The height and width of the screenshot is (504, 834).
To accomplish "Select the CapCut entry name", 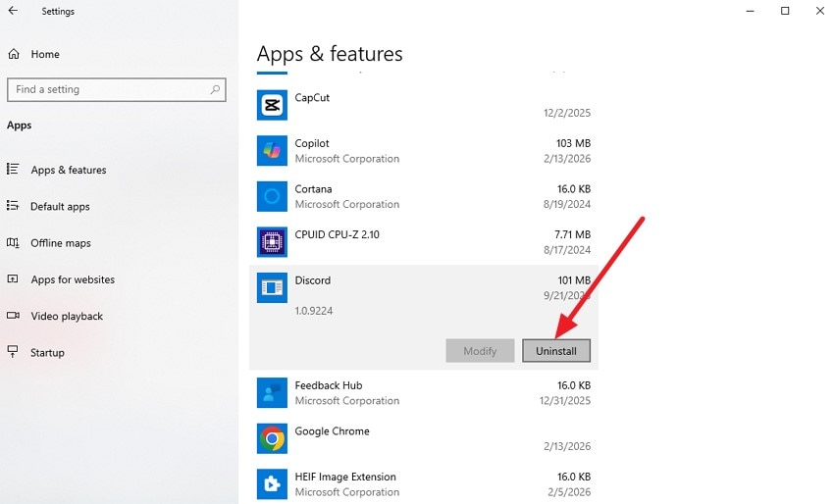I will 312,98.
